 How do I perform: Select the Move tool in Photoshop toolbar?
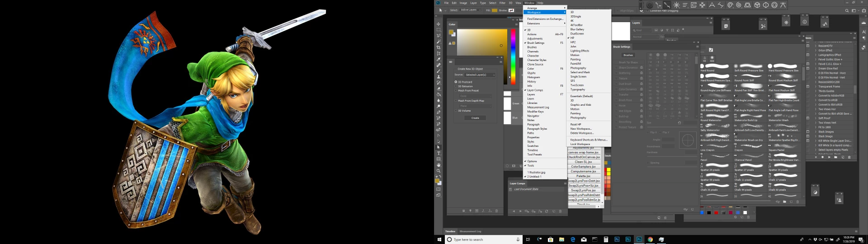coord(438,24)
